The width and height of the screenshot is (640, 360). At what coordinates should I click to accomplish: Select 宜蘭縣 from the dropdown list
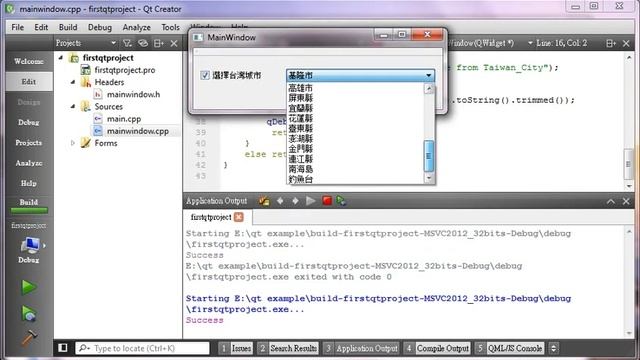[x=355, y=108]
